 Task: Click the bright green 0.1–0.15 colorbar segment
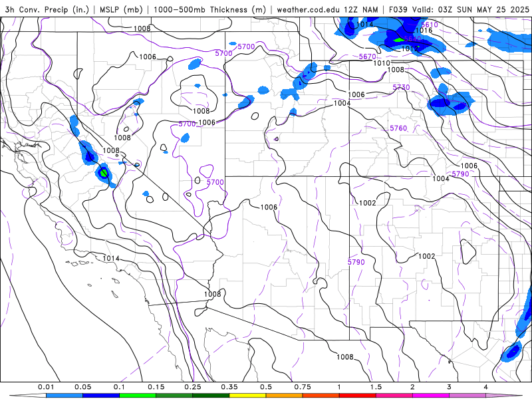coord(138,396)
